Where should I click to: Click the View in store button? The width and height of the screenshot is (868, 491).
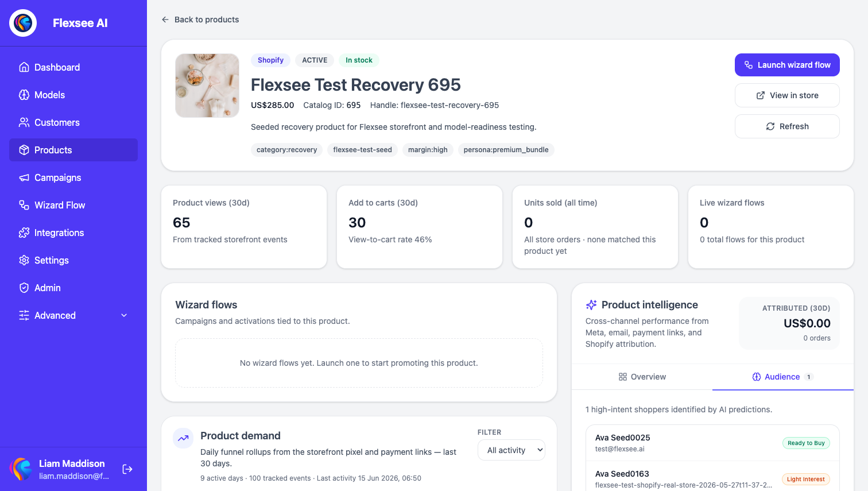tap(787, 95)
